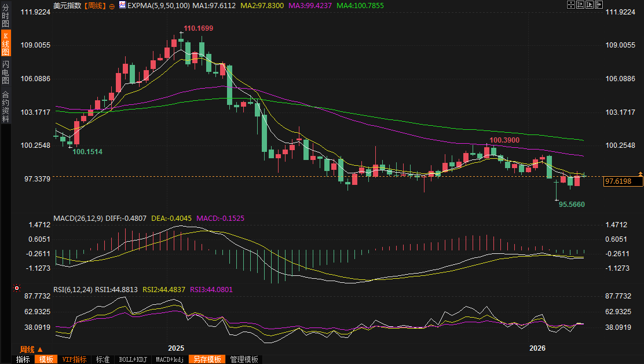Toggle the 指标 indicators tab

coord(23,359)
